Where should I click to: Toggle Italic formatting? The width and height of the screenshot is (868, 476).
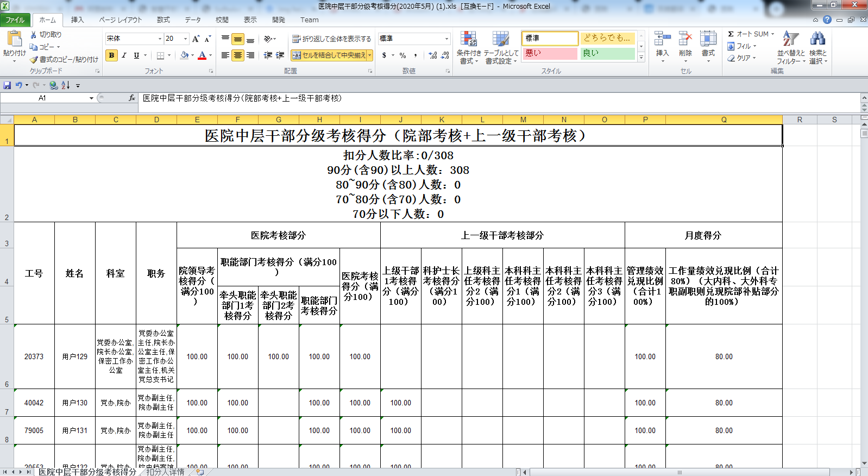tap(124, 55)
